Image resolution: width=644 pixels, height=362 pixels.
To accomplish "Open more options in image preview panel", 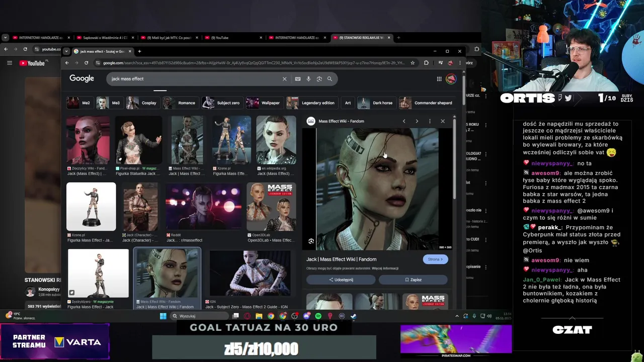I will [430, 121].
